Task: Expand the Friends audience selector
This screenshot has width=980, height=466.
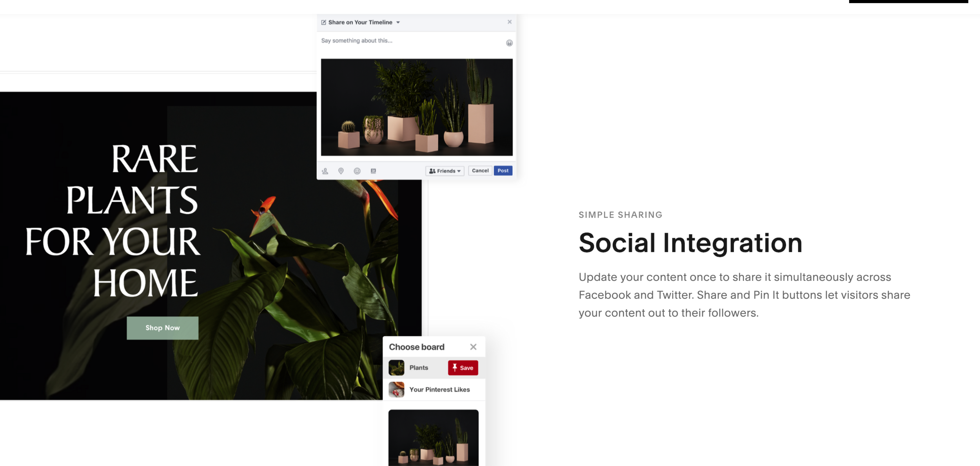Action: coord(445,171)
